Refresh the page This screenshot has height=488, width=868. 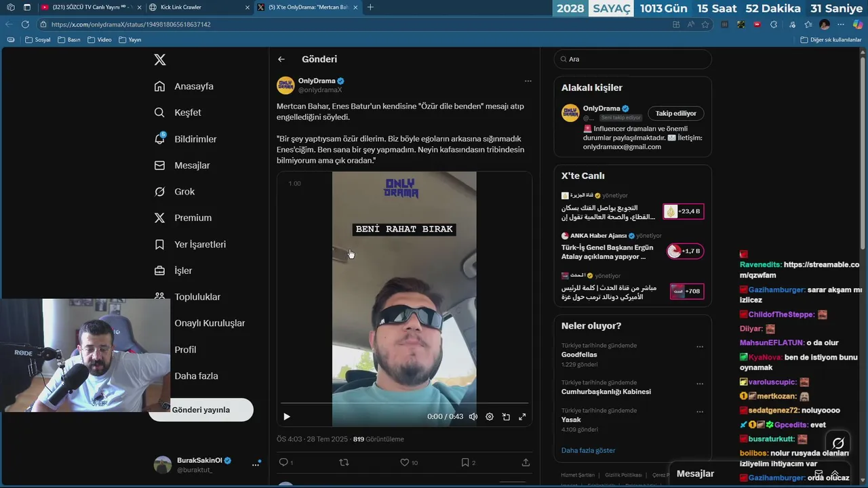pos(25,24)
